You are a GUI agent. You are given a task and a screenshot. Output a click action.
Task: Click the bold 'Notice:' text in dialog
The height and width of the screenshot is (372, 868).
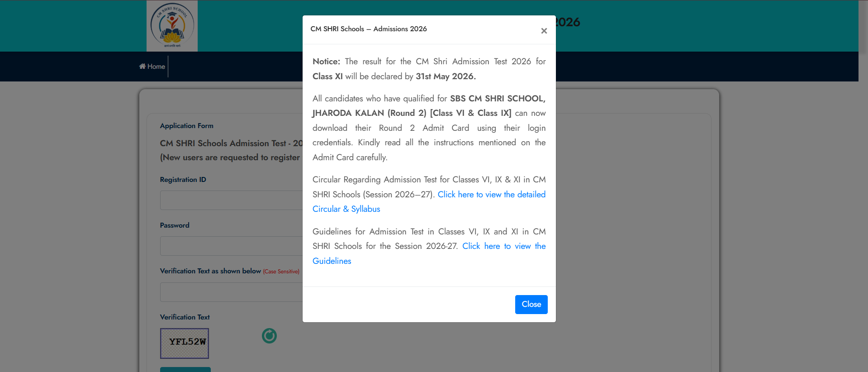[x=326, y=62]
